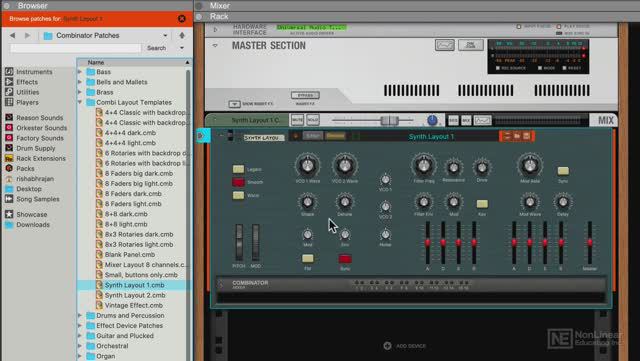640x361 pixels.
Task: Expand the Bells and Mallets folder
Action: coord(80,82)
